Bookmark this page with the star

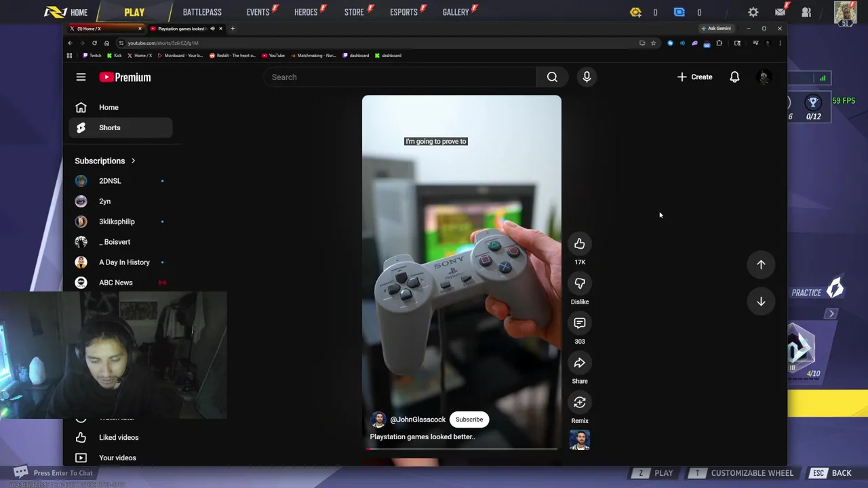click(x=653, y=43)
